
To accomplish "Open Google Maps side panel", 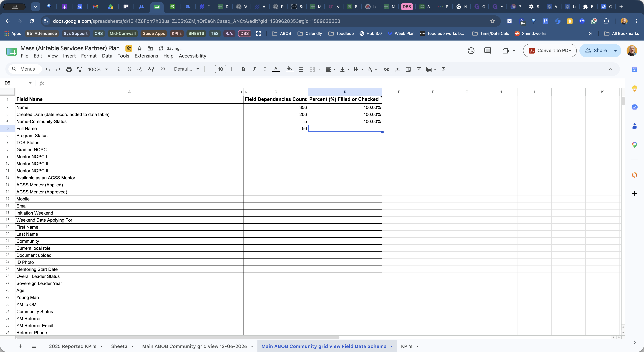I will click(x=634, y=145).
